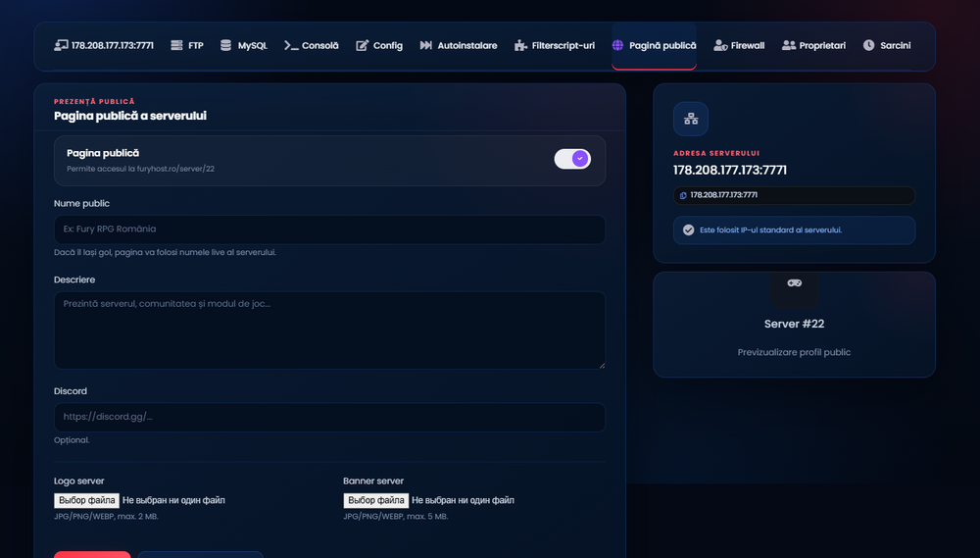Click the server address icon beside 178.208.177.173:7771 tab
This screenshot has height=558, width=980.
[61, 45]
